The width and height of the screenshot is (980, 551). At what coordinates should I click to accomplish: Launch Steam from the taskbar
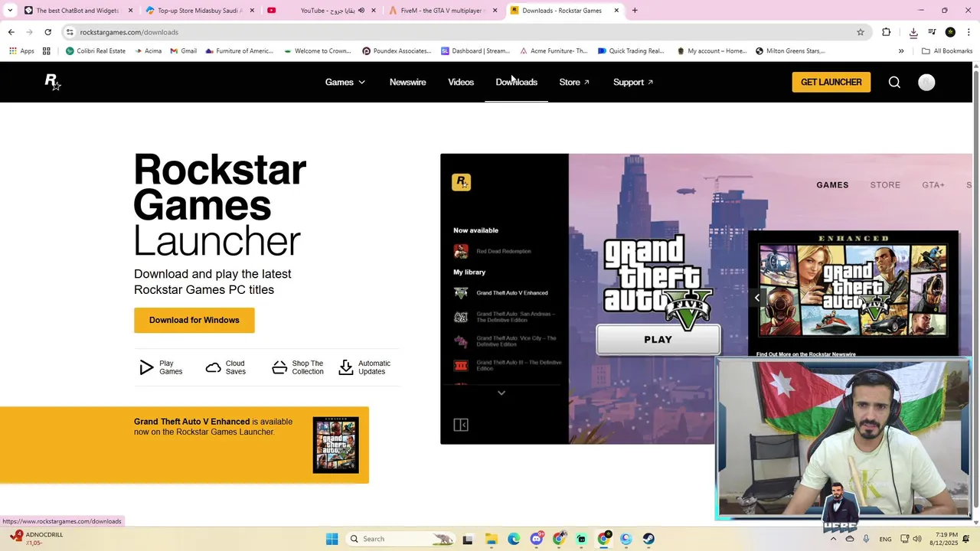648,539
